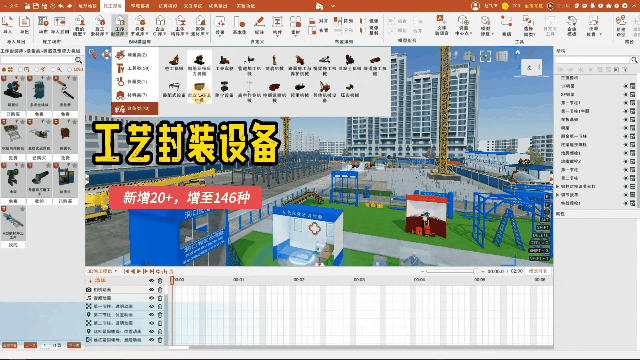Open the 3D simulation dropdown above the timeline tracks
The width and height of the screenshot is (640, 360).
tap(102, 271)
